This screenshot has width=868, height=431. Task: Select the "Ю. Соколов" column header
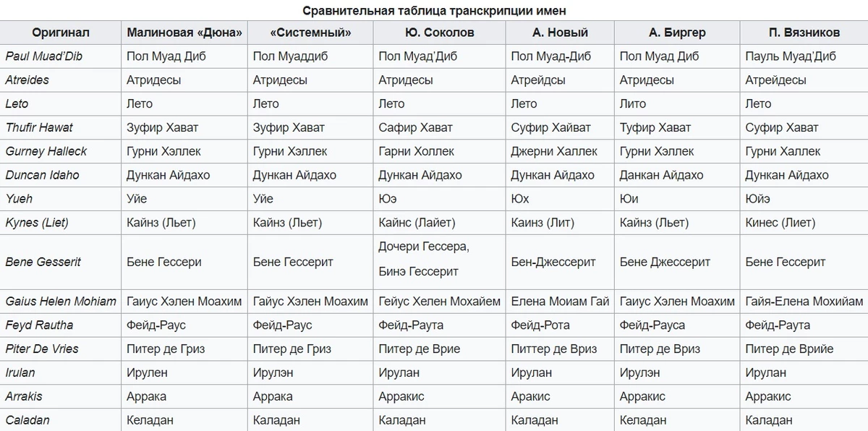tap(439, 33)
